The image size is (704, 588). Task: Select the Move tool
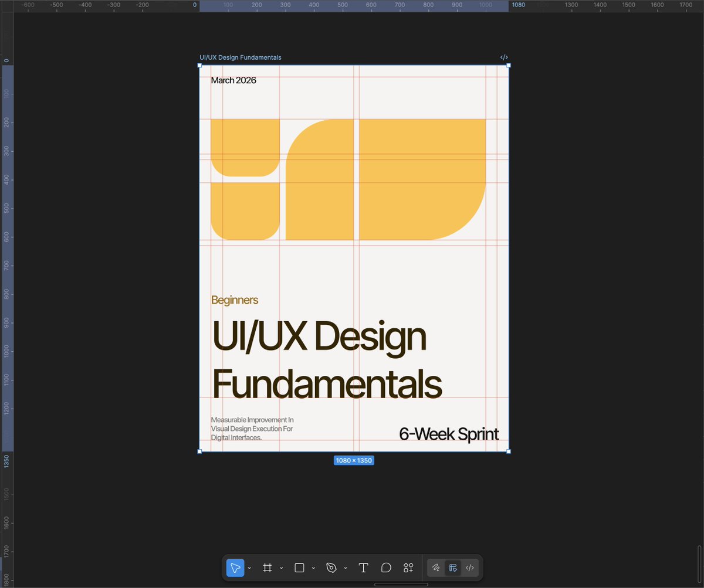click(x=235, y=567)
